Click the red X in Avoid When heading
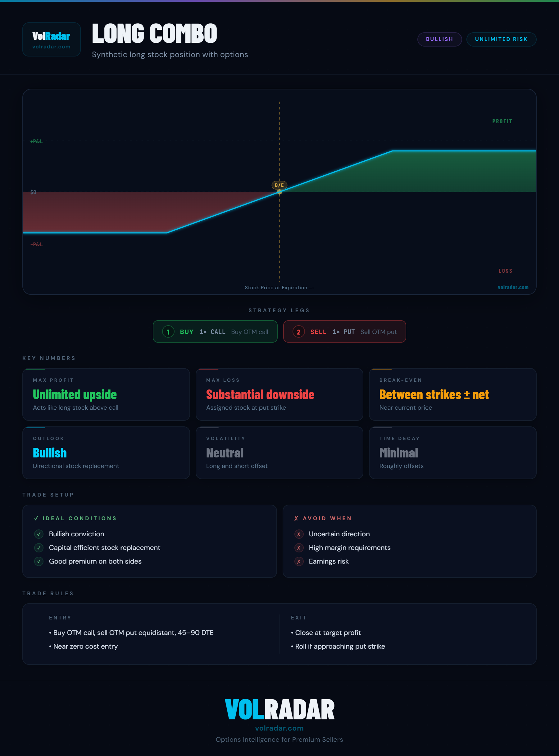 coord(296,518)
